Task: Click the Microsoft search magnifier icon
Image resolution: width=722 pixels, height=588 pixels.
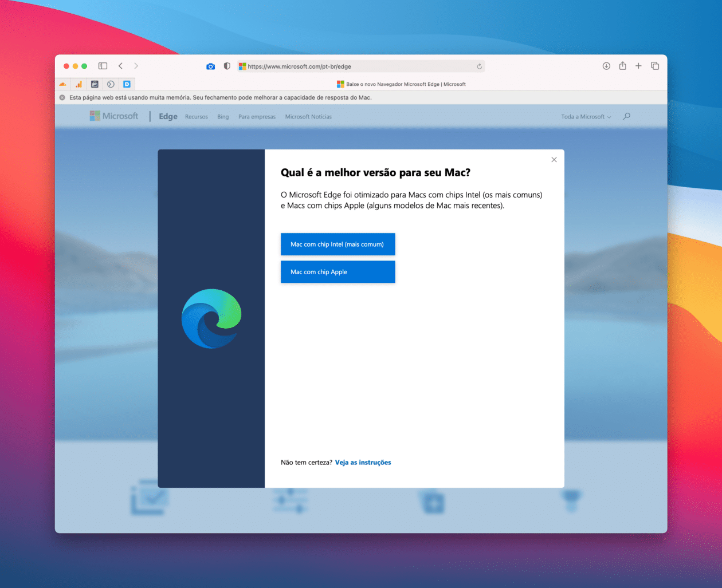Action: [x=626, y=116]
